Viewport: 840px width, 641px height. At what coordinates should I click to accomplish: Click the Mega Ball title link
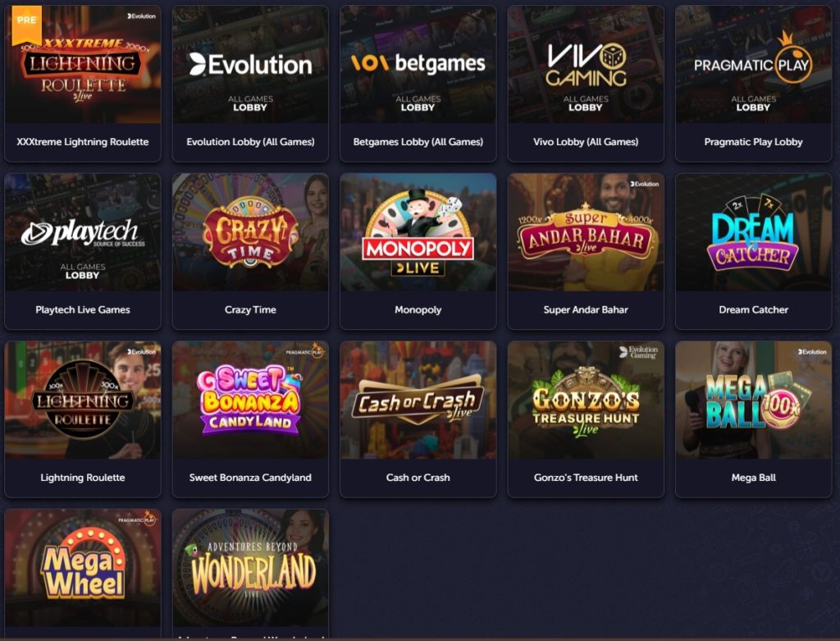point(753,478)
